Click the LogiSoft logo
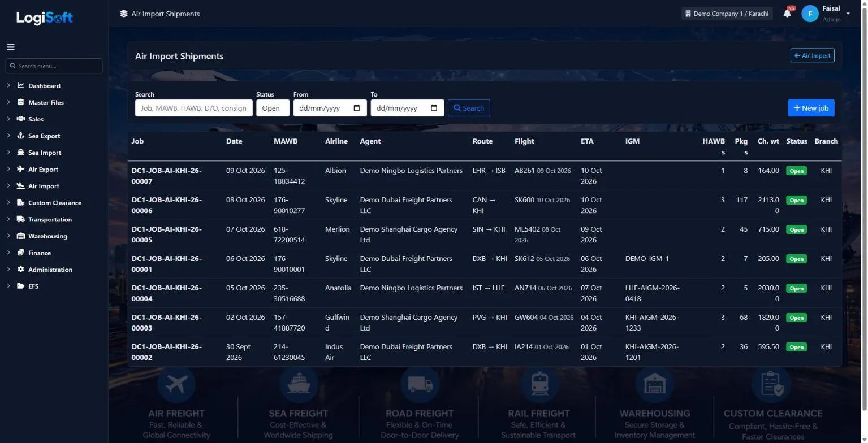 45,18
